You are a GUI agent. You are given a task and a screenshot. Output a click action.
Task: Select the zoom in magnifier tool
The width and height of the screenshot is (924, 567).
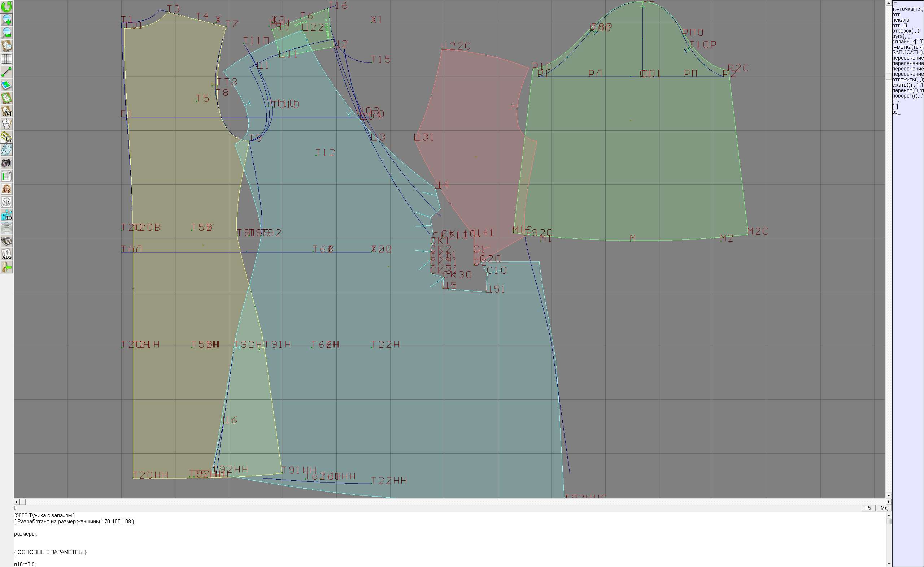pos(6,20)
